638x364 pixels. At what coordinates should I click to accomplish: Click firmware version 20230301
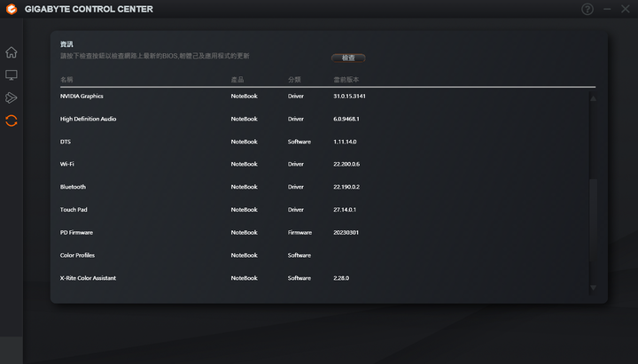(x=346, y=232)
